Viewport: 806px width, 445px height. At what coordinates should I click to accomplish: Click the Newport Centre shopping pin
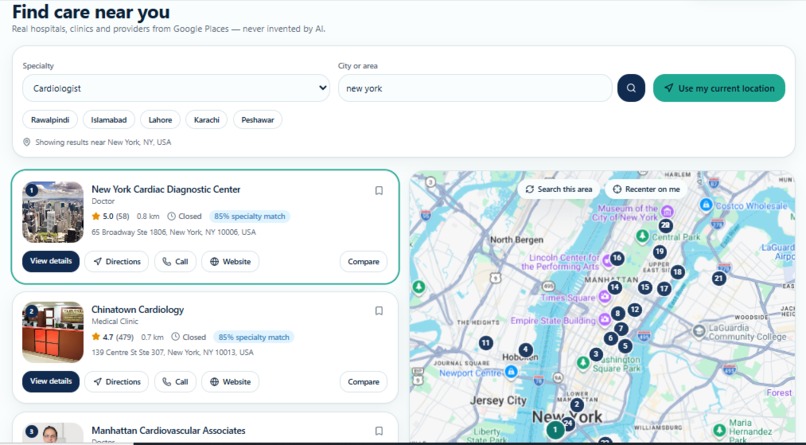[511, 372]
